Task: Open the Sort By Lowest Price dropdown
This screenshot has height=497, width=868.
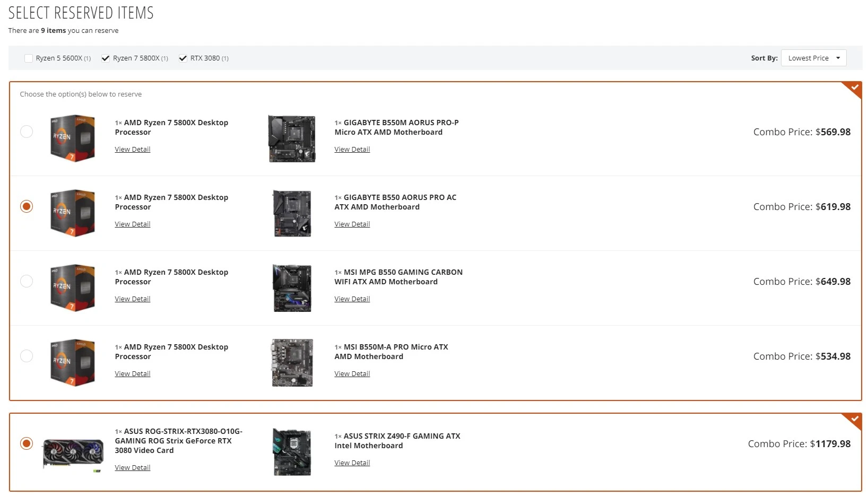Action: pos(813,58)
